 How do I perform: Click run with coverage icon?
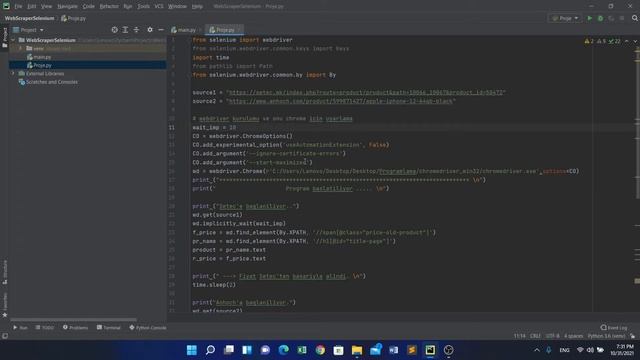[x=611, y=18]
